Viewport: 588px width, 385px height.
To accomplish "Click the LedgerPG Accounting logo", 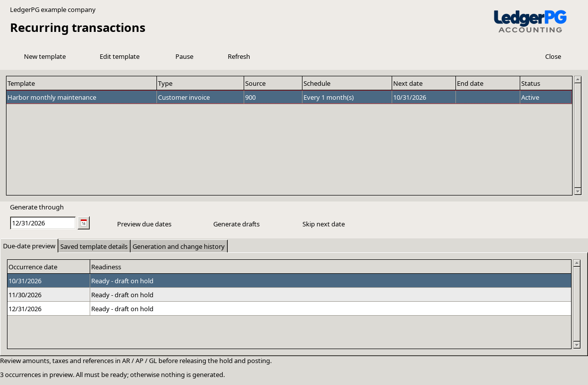I will (x=530, y=22).
